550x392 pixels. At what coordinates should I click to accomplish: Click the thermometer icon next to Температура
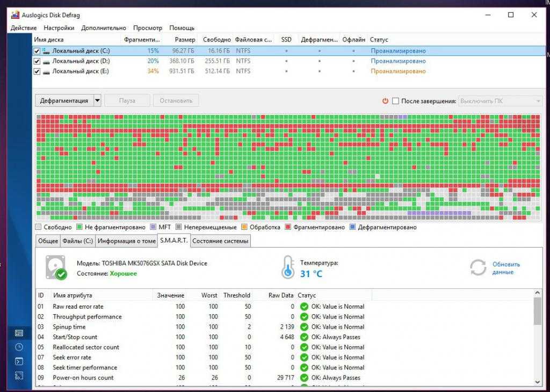click(288, 267)
